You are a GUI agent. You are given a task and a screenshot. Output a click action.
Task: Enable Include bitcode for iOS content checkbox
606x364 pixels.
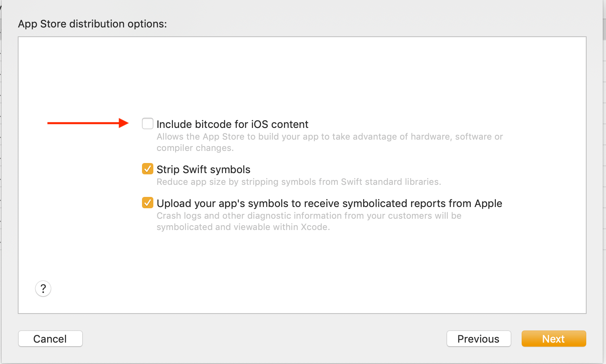click(x=148, y=123)
